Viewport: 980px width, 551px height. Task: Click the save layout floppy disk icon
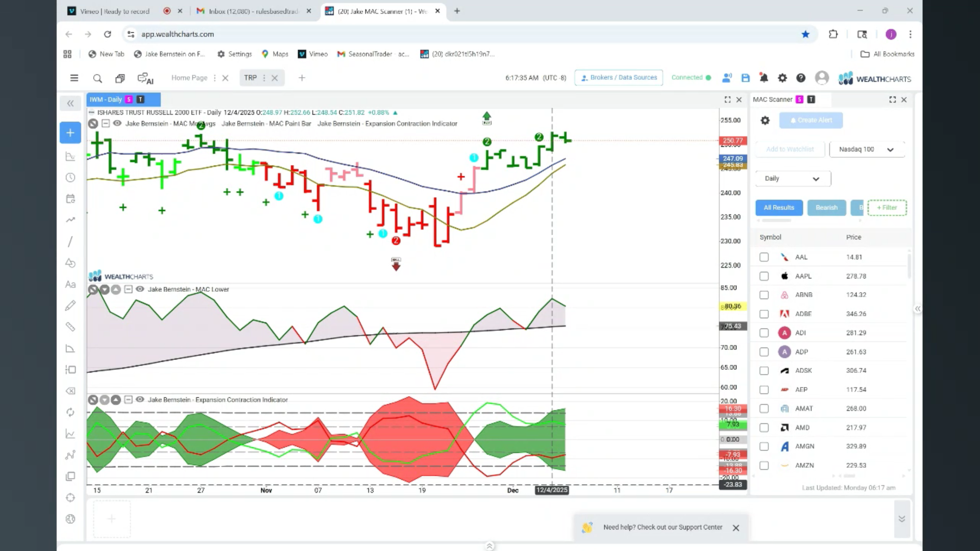[x=745, y=78]
